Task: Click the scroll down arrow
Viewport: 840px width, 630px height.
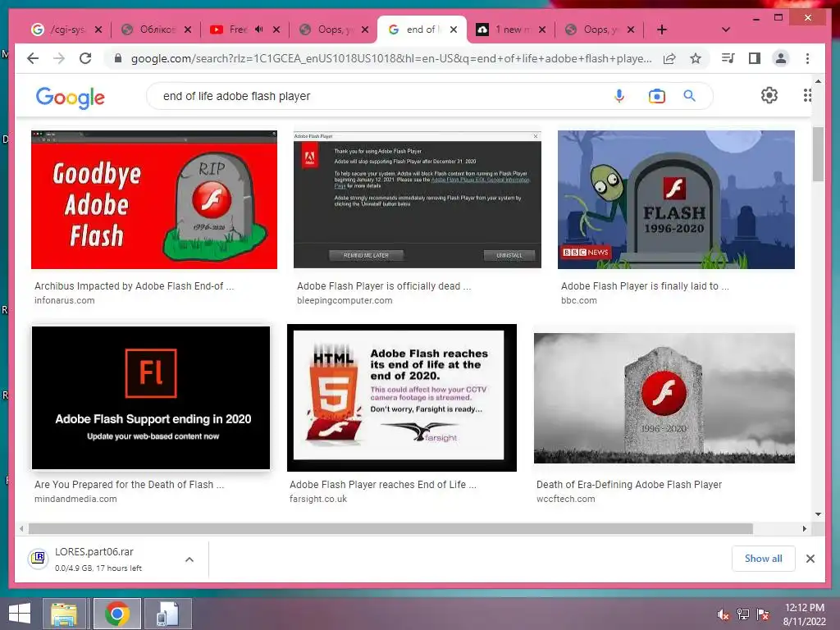Action: [818, 514]
